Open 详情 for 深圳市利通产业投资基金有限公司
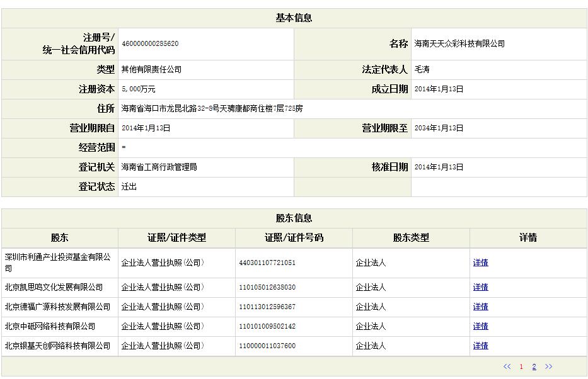 [480, 263]
